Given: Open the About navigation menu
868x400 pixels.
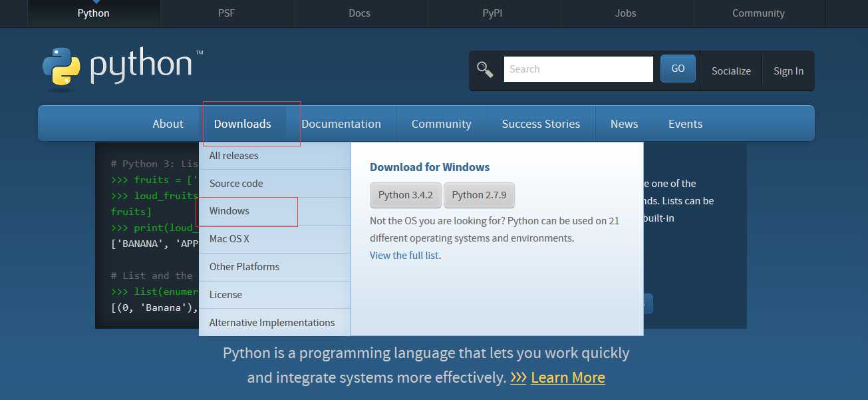Looking at the screenshot, I should click(x=168, y=124).
